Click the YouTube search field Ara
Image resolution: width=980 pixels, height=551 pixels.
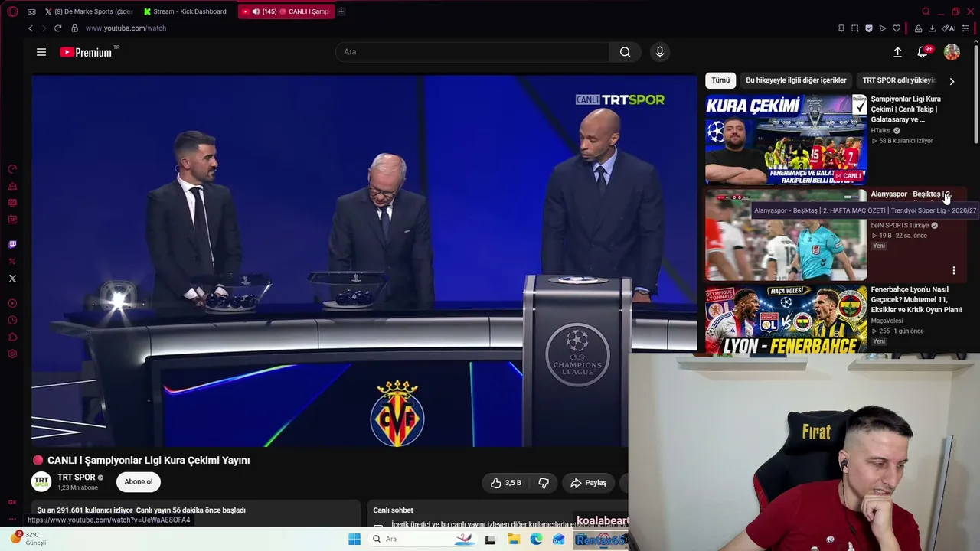tap(472, 52)
